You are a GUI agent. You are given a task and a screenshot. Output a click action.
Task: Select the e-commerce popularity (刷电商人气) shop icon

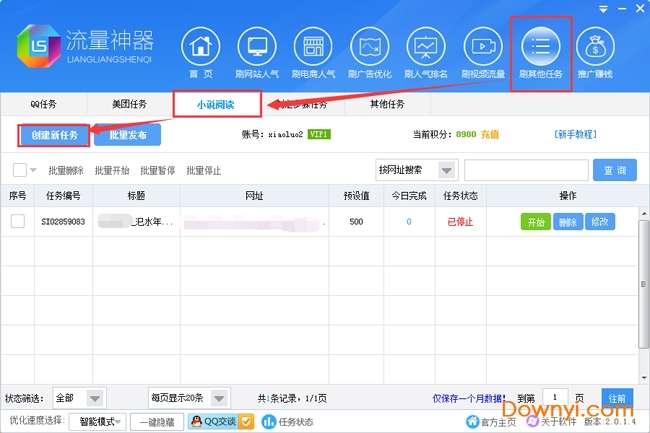[x=313, y=47]
